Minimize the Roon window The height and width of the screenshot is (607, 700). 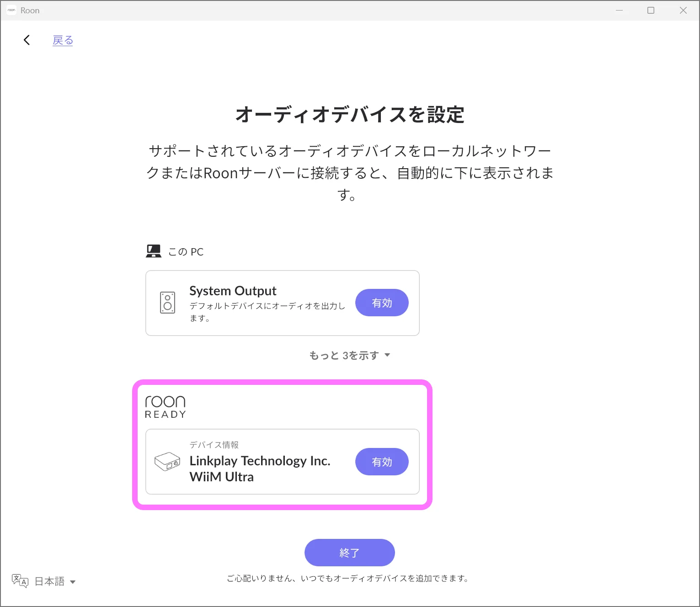point(619,10)
